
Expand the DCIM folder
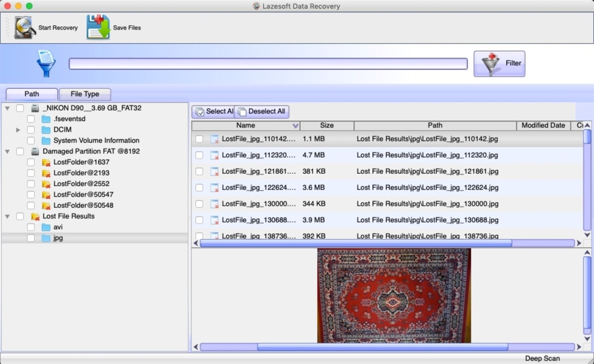click(x=18, y=129)
